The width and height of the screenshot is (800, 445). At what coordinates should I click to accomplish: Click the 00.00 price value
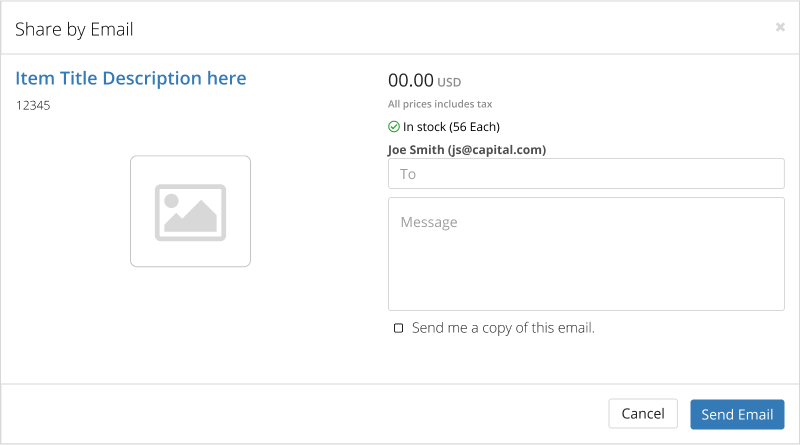(411, 80)
